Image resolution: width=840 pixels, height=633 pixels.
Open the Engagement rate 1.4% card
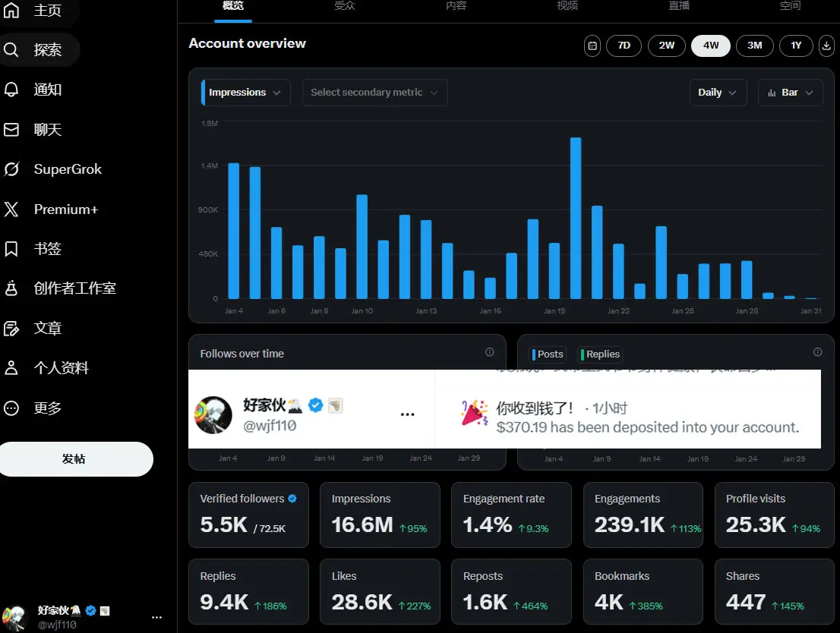coord(512,515)
